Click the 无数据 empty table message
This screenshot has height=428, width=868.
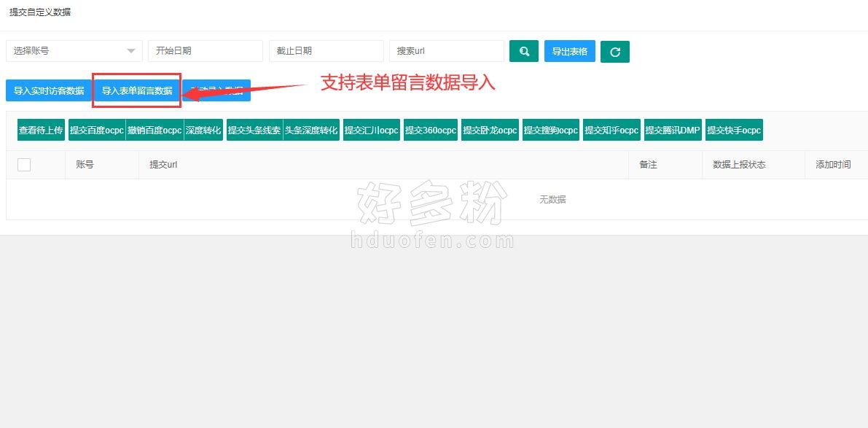point(552,199)
